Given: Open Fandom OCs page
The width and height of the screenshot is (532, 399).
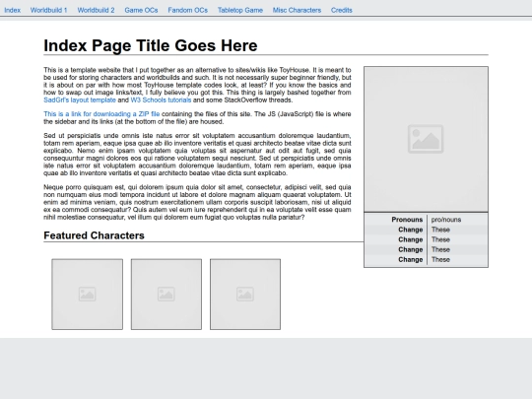Looking at the screenshot, I should tap(187, 10).
